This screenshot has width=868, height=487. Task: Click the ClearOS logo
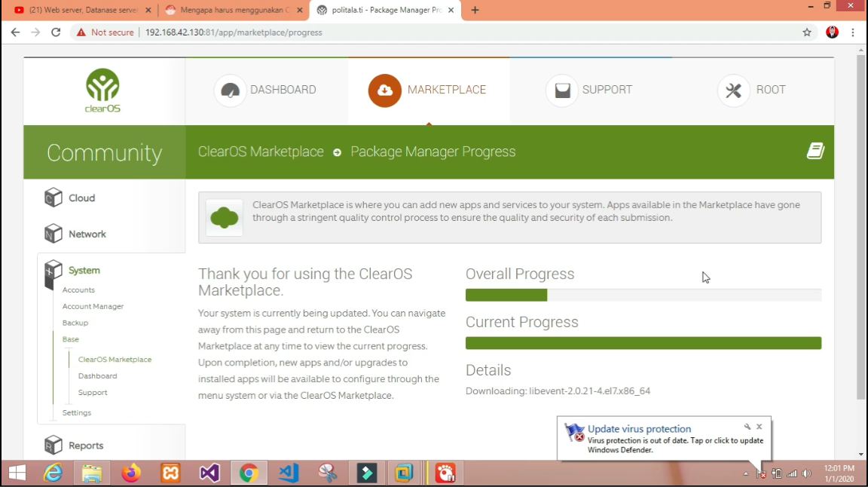point(102,90)
